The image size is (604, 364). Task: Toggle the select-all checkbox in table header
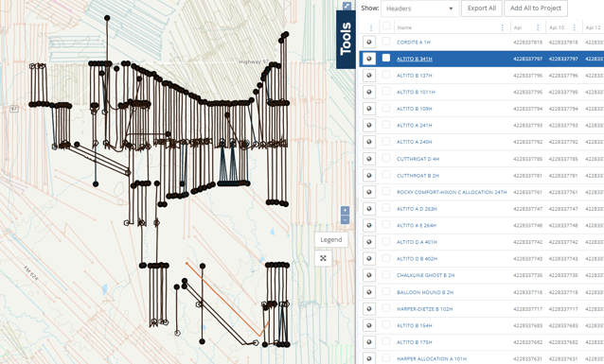pos(386,26)
